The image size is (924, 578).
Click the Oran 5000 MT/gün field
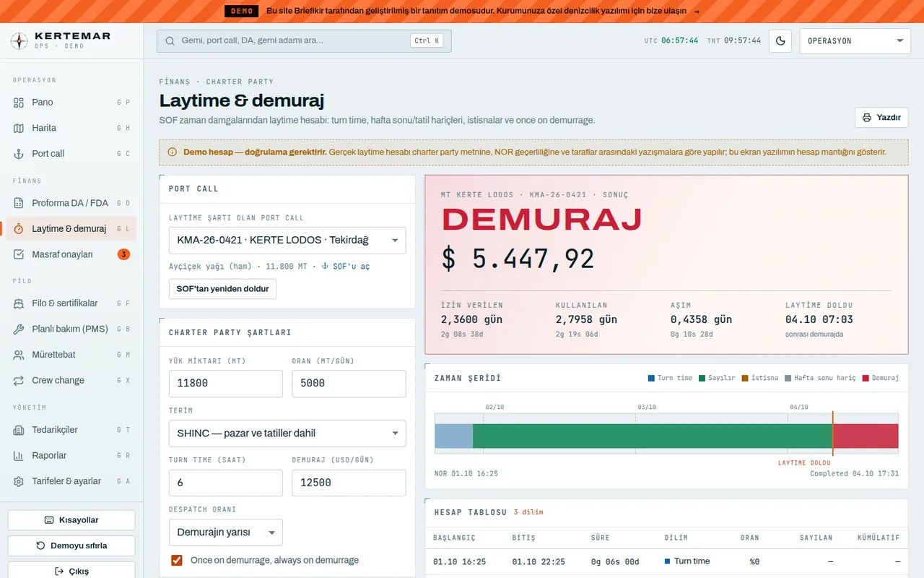point(349,384)
